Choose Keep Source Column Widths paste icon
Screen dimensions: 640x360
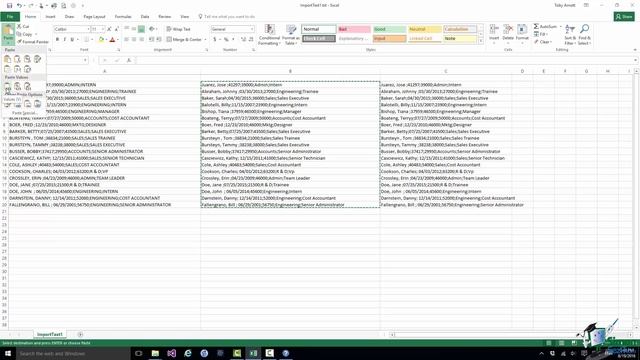tap(17, 69)
